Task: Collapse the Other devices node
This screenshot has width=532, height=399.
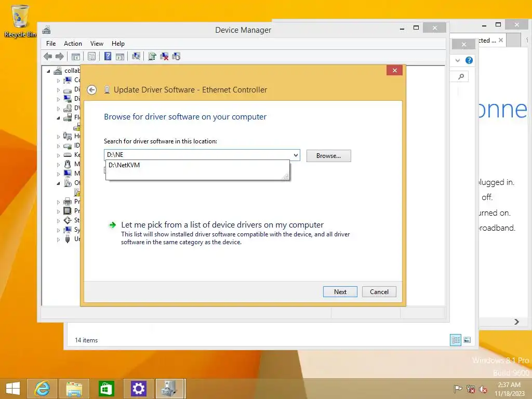Action: click(x=58, y=183)
